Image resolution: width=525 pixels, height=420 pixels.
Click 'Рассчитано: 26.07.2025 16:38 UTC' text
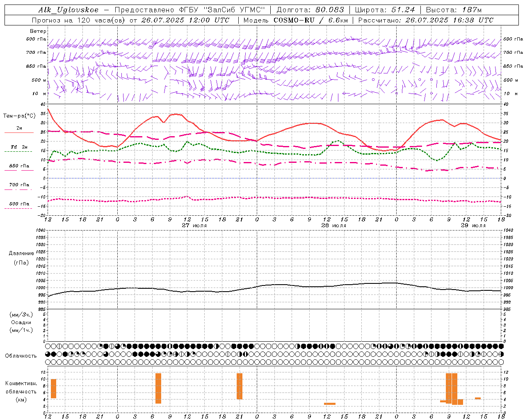click(x=426, y=20)
